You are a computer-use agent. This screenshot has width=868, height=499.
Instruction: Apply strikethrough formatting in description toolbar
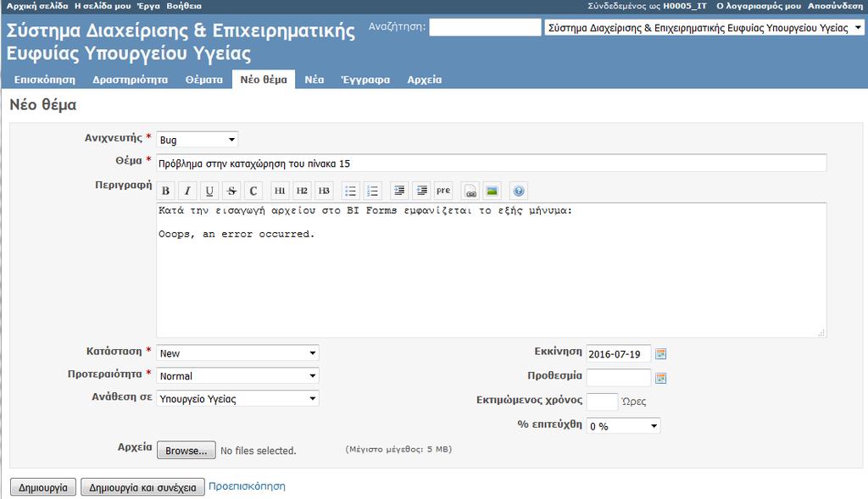(231, 191)
